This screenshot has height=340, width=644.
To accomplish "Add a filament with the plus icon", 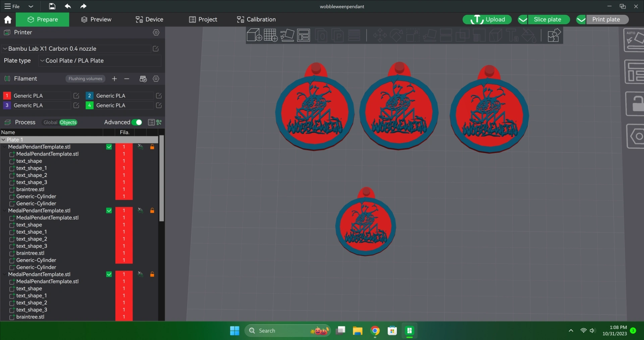I will 114,79.
